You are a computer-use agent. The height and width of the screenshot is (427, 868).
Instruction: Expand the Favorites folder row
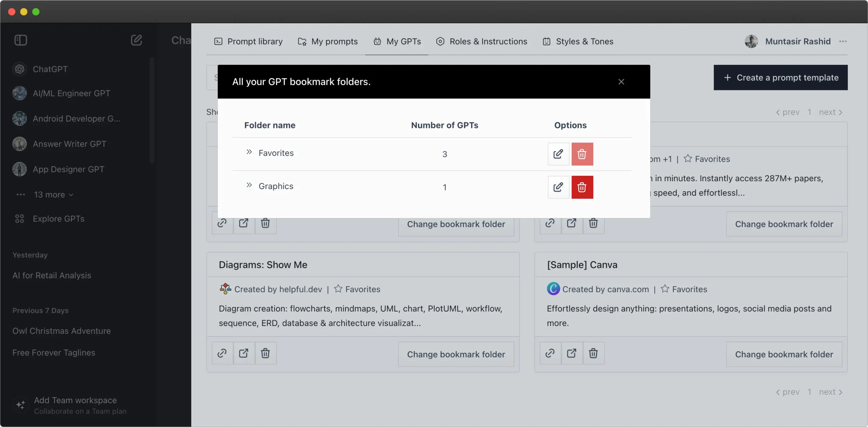(x=249, y=152)
